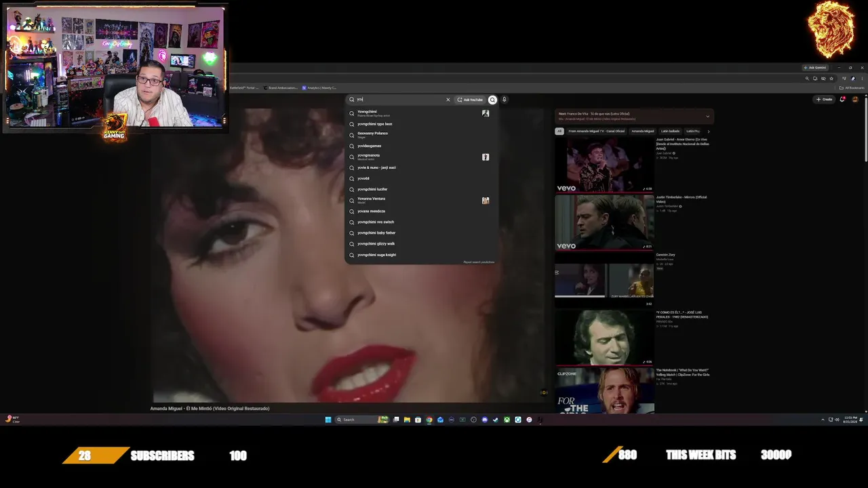This screenshot has height=488, width=868.
Task: Show hidden system tray icons
Action: (823, 420)
